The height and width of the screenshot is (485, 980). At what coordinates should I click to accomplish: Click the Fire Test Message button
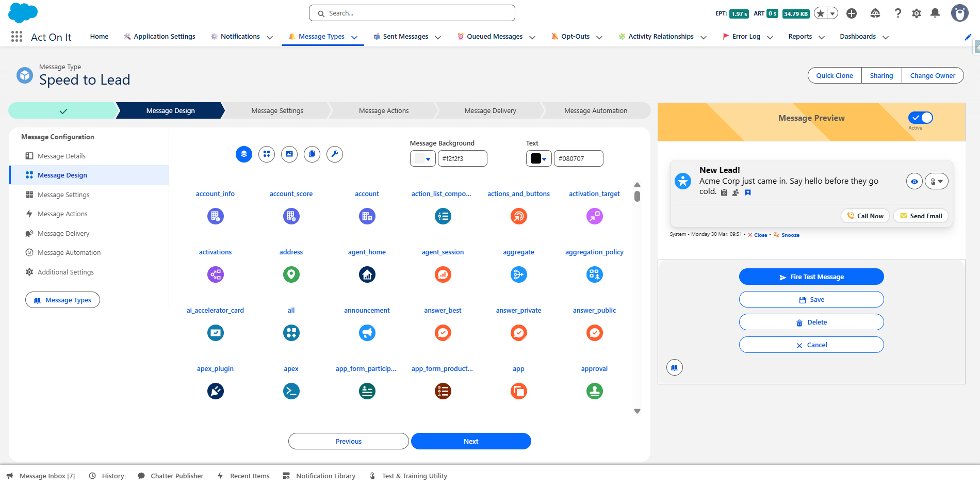[x=811, y=277]
